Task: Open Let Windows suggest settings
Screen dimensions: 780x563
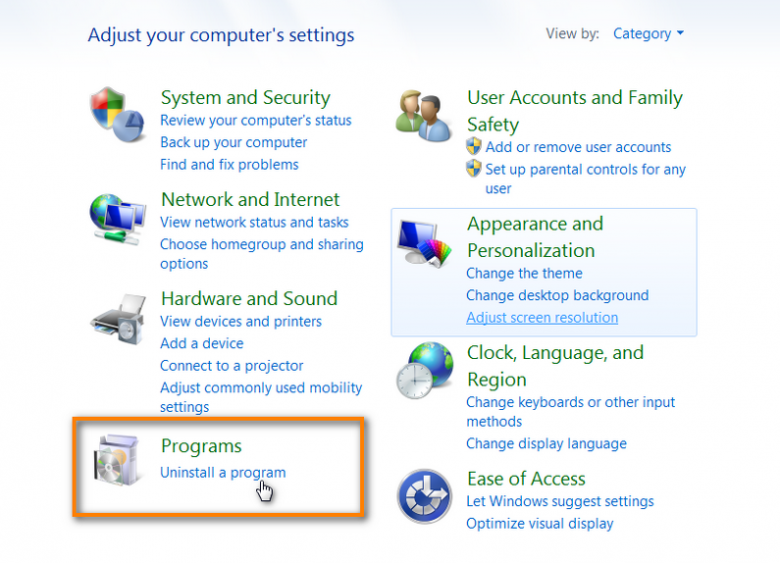Action: point(560,501)
